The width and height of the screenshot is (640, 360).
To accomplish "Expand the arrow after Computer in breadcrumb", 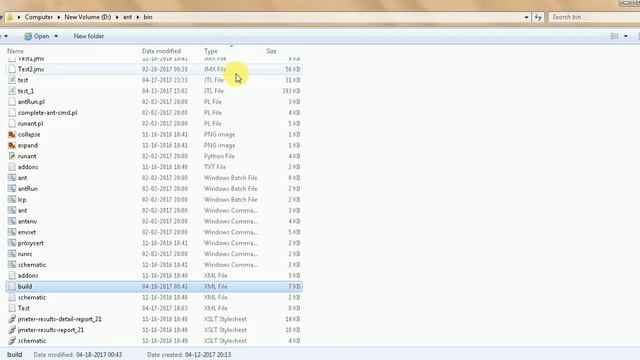I will click(x=59, y=17).
